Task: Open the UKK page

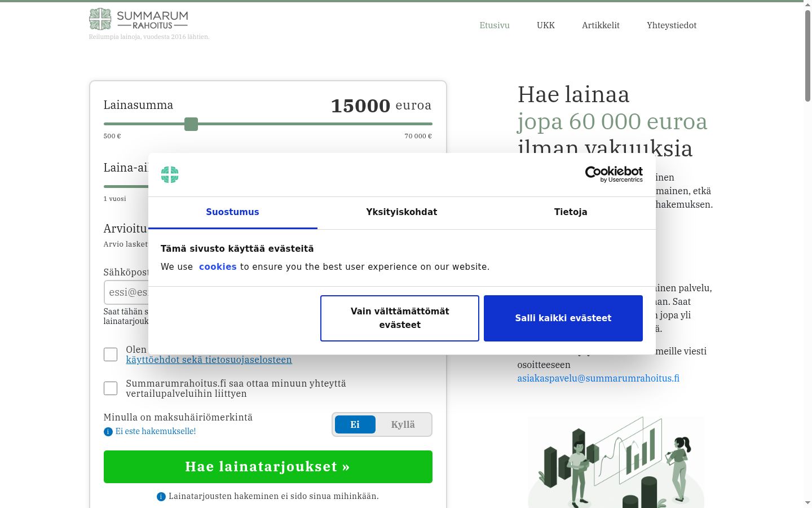Action: click(546, 25)
